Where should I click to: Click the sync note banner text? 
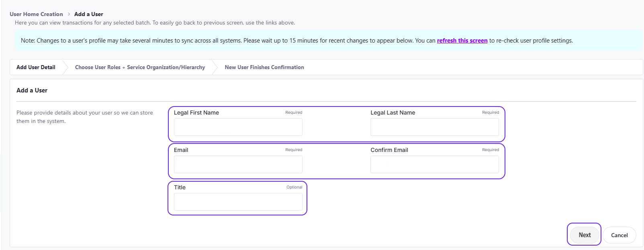pyautogui.click(x=225, y=41)
